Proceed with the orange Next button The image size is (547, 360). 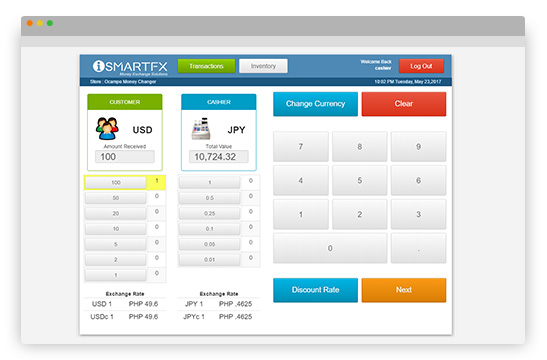click(x=404, y=290)
